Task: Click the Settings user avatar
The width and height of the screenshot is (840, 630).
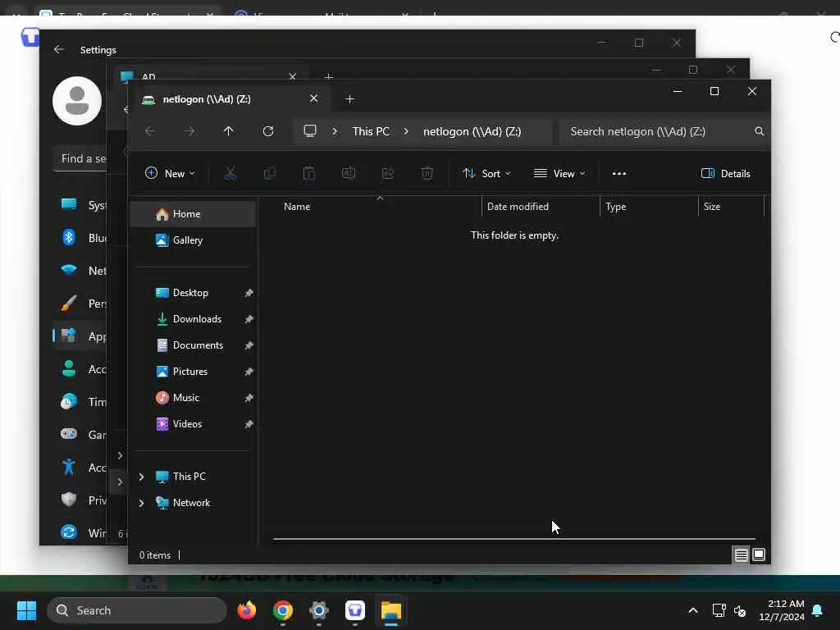Action: (77, 101)
